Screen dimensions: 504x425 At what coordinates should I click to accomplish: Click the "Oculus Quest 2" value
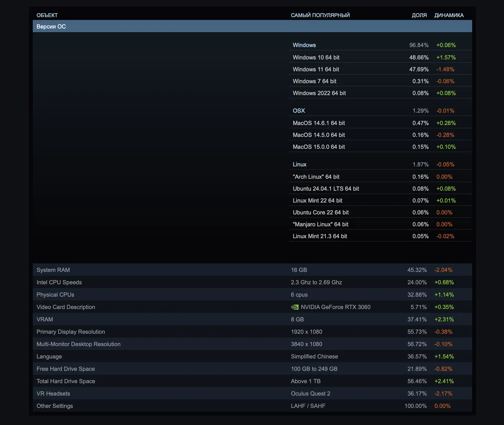coord(310,394)
